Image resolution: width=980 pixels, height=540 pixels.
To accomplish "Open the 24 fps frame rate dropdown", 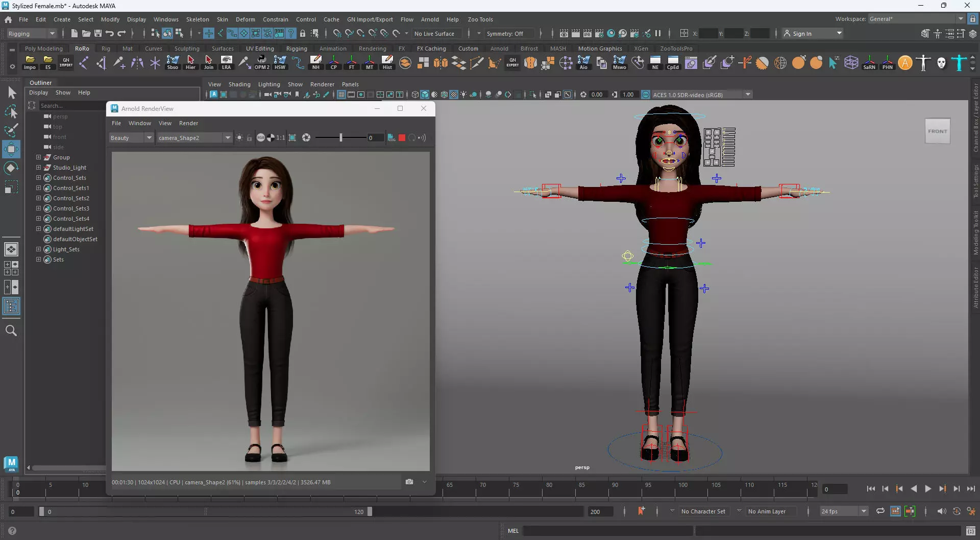I will (844, 511).
